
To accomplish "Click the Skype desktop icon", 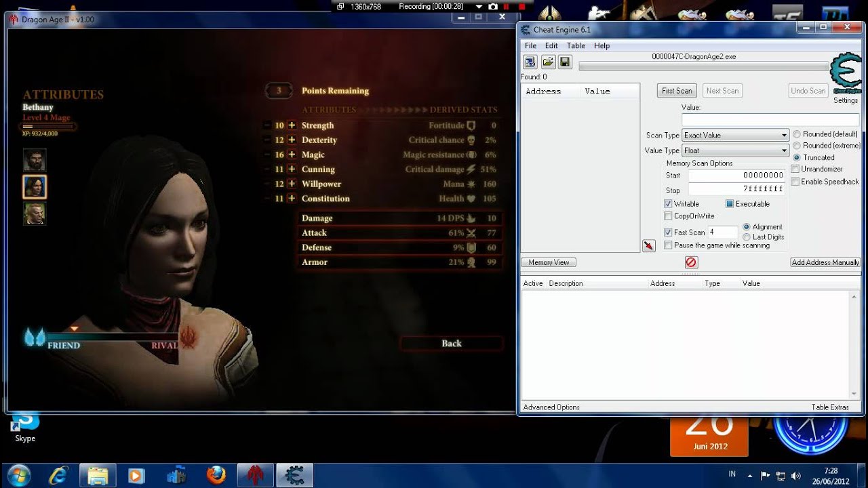I will click(25, 428).
